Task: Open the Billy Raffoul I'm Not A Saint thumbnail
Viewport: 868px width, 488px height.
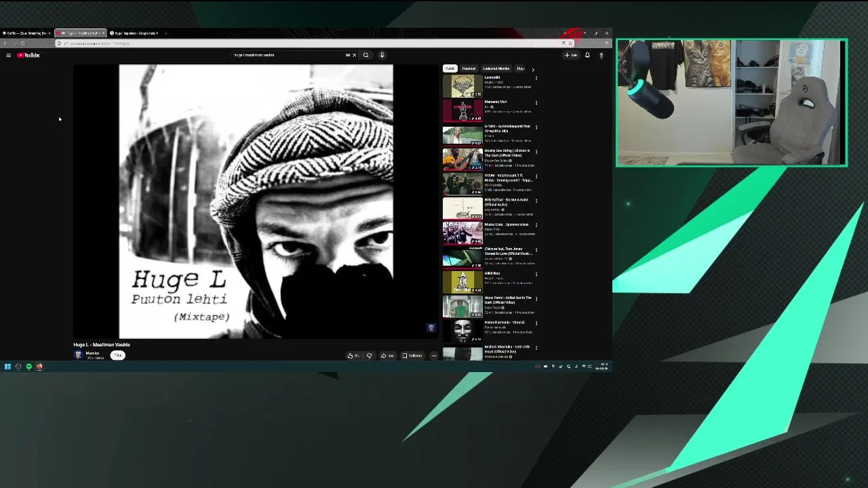Action: [x=462, y=208]
